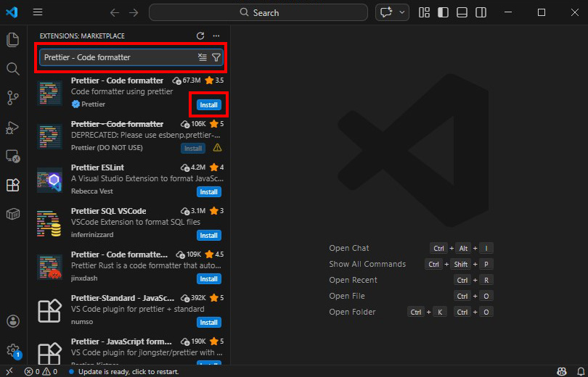Viewport: 588px width, 377px height.
Task: Open the Remote Explorer view
Action: tap(12, 156)
